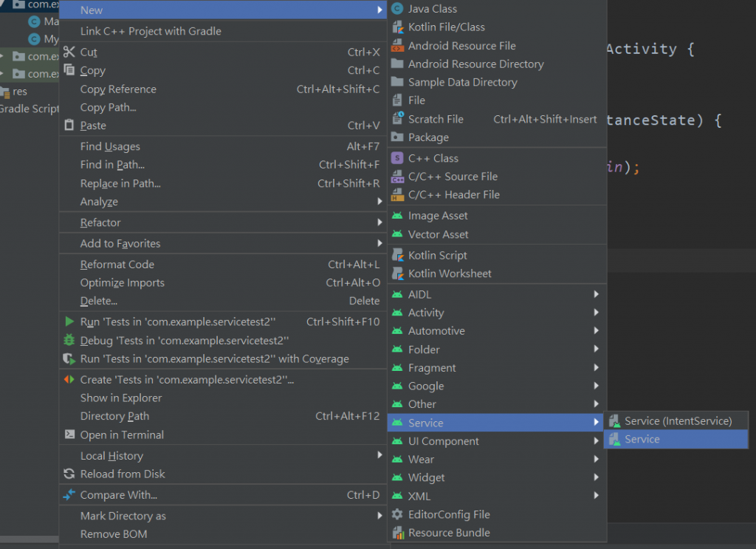The height and width of the screenshot is (549, 756).
Task: Select Show in Explorer entry
Action: (223, 398)
